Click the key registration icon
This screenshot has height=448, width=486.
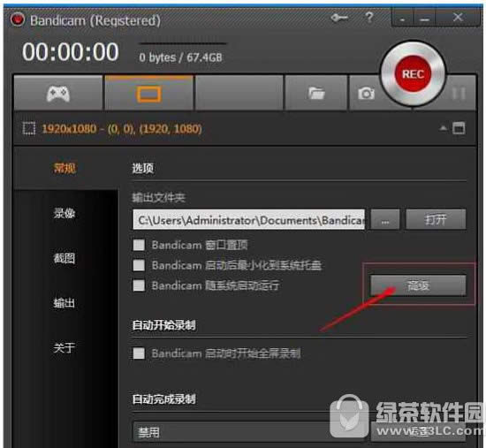pos(339,18)
